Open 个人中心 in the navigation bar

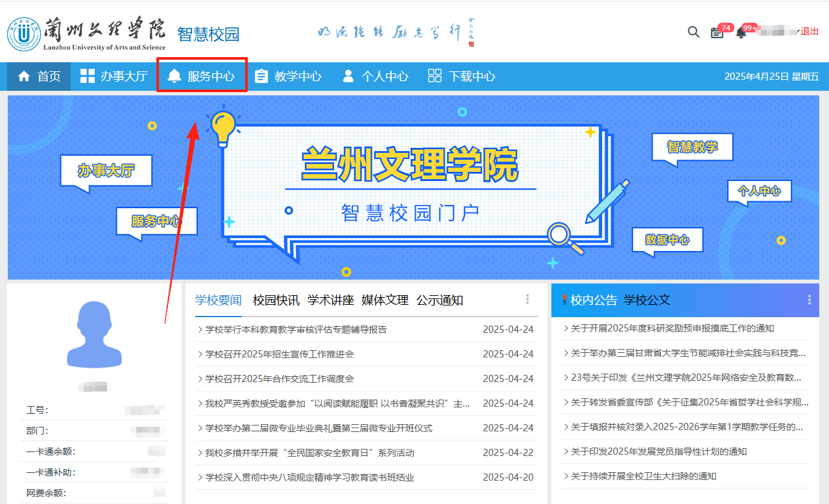[375, 76]
